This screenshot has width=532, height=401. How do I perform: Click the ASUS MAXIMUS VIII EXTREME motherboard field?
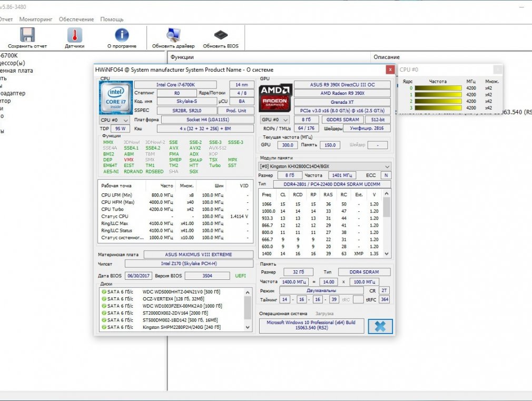[199, 255]
